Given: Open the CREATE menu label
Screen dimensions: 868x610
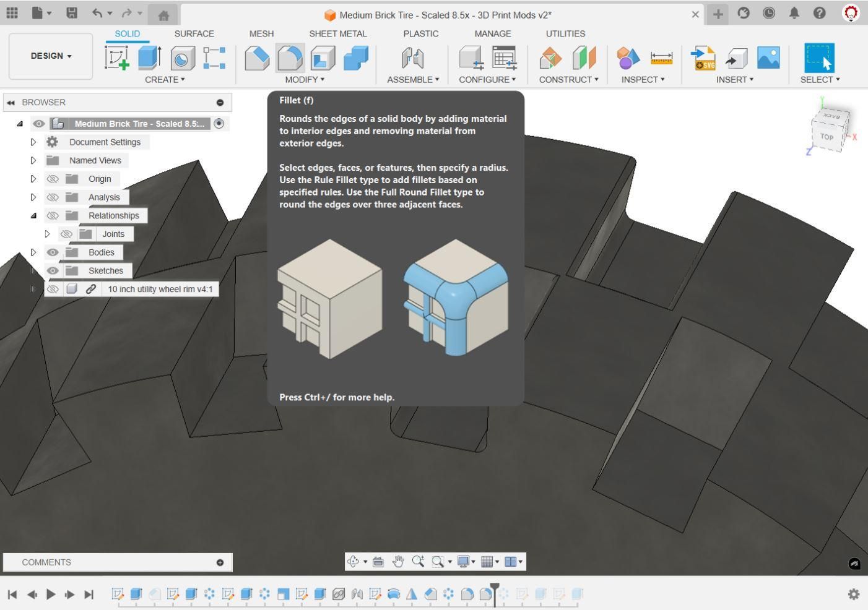Looking at the screenshot, I should (165, 80).
